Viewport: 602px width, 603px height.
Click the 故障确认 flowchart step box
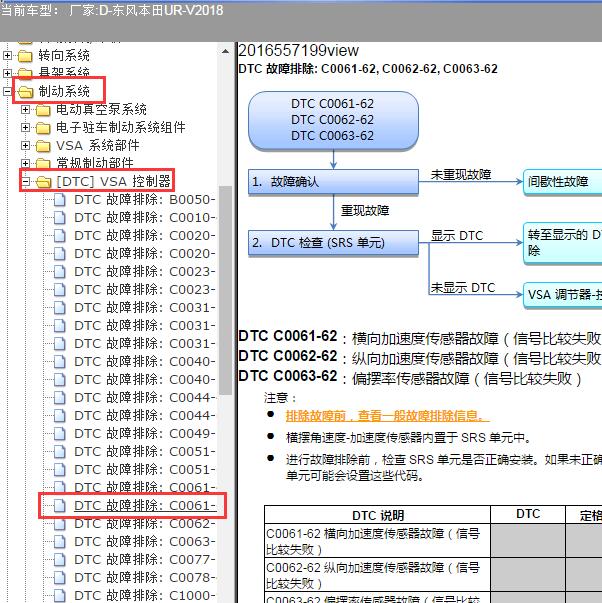pyautogui.click(x=334, y=182)
